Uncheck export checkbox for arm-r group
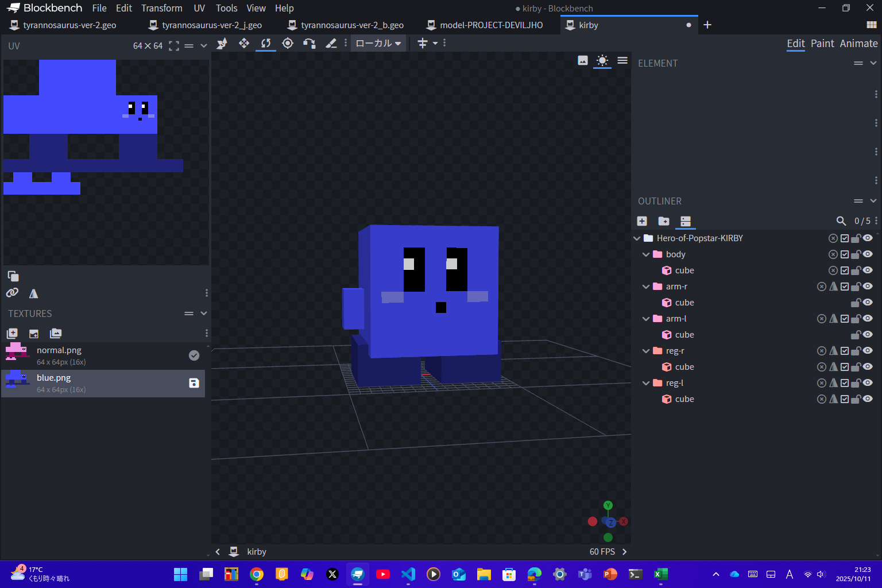The width and height of the screenshot is (882, 588). coord(845,287)
